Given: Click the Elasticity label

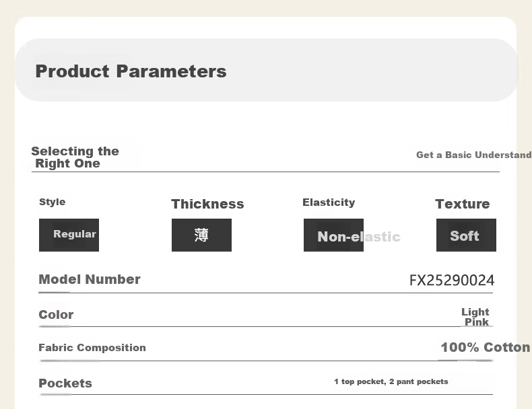Looking at the screenshot, I should (x=329, y=202).
